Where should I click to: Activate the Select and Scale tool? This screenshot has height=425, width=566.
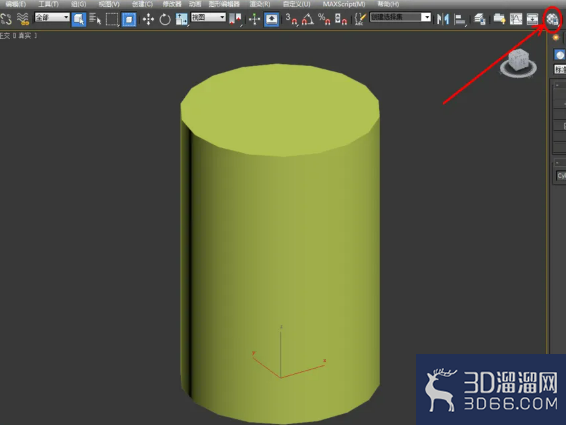click(x=182, y=19)
